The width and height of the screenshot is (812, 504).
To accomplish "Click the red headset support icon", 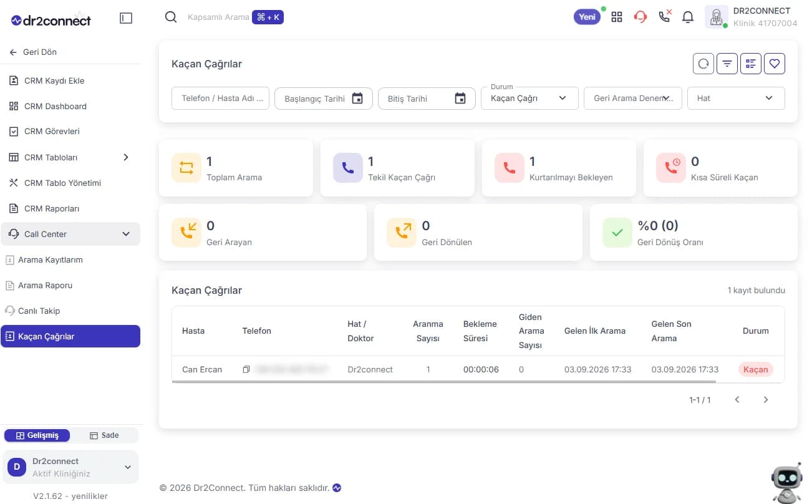I will pos(640,17).
